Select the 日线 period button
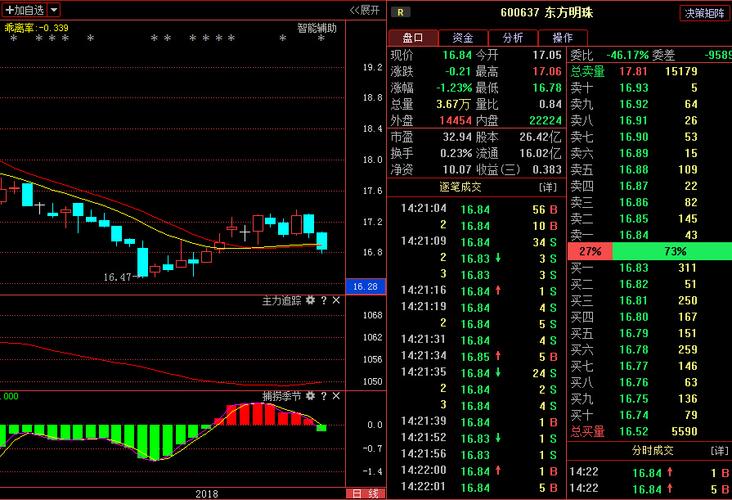 coord(366,493)
